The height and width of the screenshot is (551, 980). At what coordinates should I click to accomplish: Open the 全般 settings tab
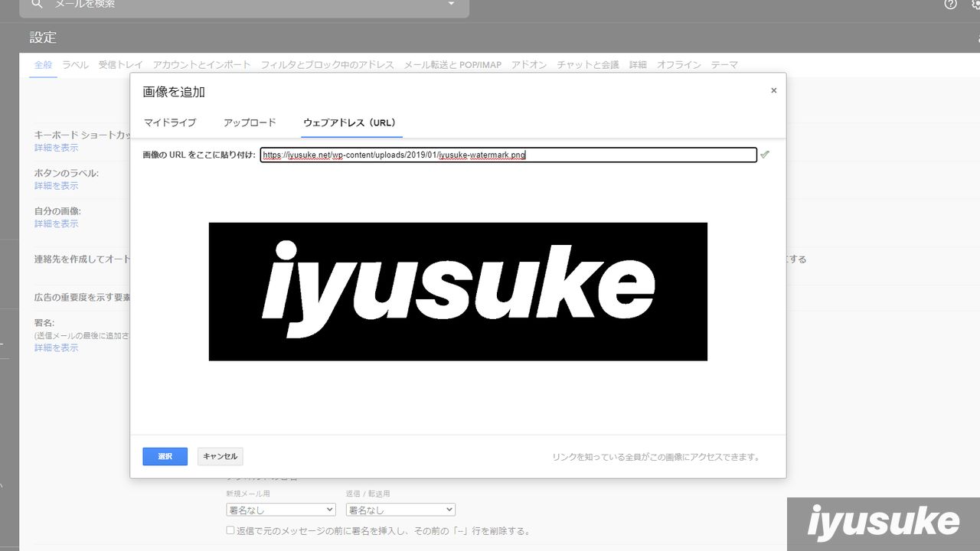click(43, 65)
